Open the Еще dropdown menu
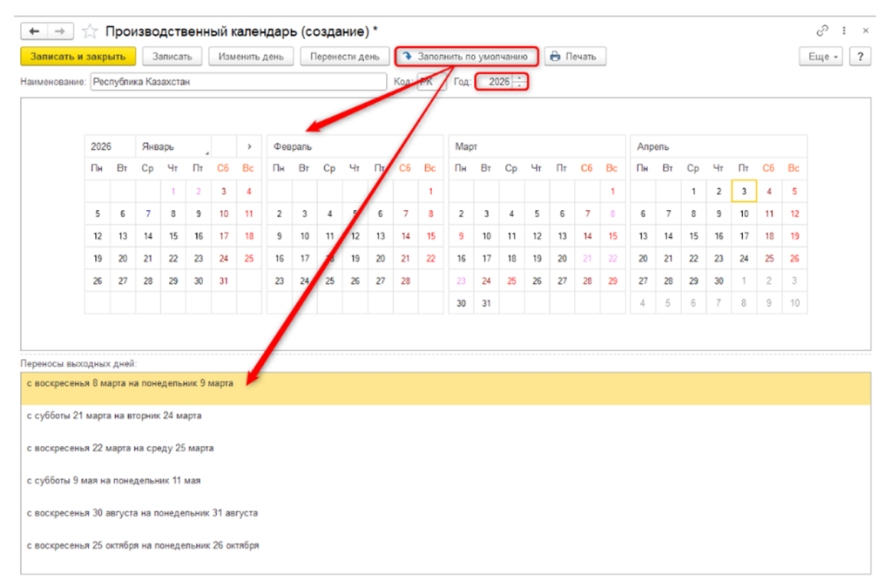 click(x=821, y=57)
